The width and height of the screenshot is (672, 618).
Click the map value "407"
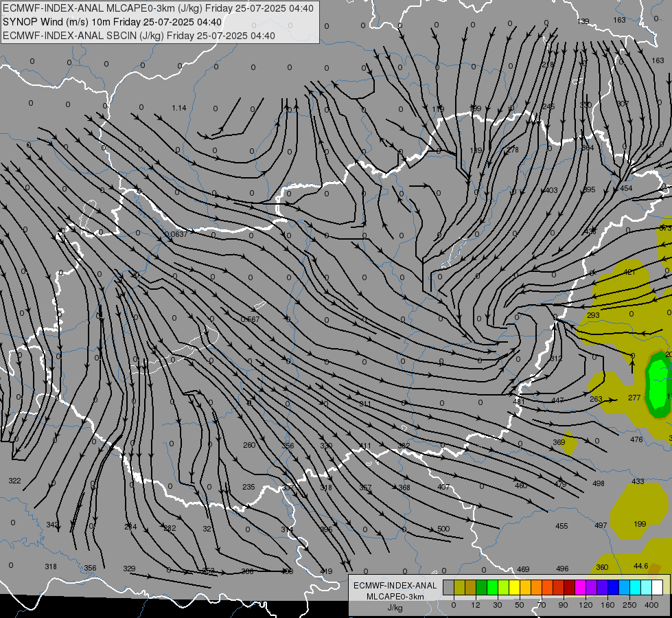443,487
